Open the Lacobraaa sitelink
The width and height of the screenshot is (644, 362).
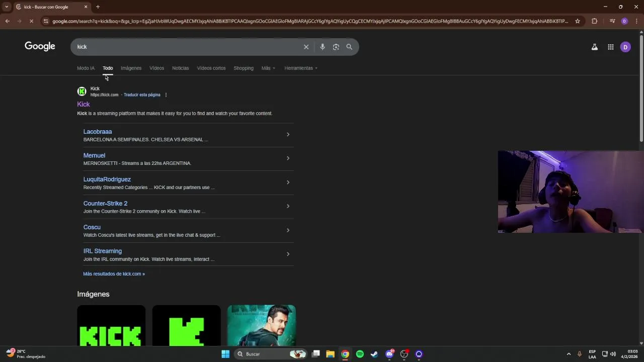pos(98,132)
